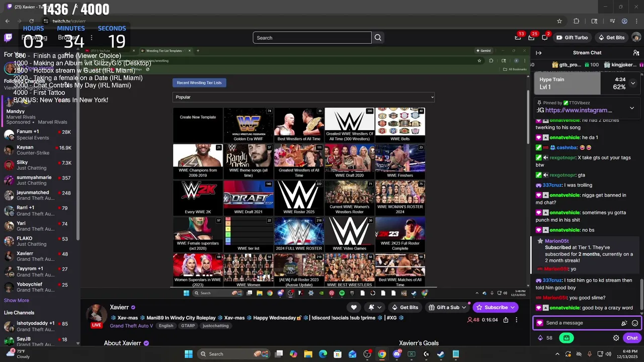Expand the pinned TTGVibezz message

pos(632,108)
